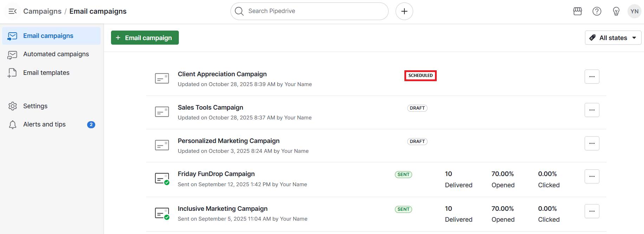
Task: Open the lightbulb Sales Assistant icon
Action: tap(616, 11)
